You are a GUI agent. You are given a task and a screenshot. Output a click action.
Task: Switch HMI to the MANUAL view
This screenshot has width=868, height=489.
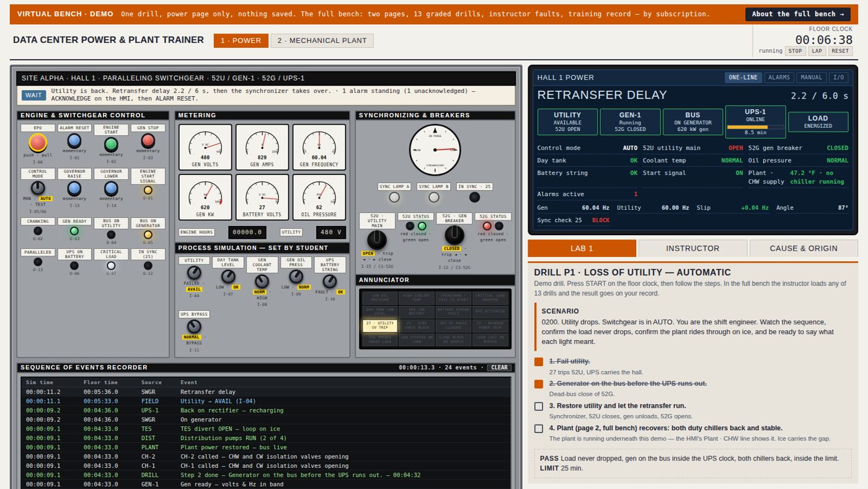coord(811,78)
